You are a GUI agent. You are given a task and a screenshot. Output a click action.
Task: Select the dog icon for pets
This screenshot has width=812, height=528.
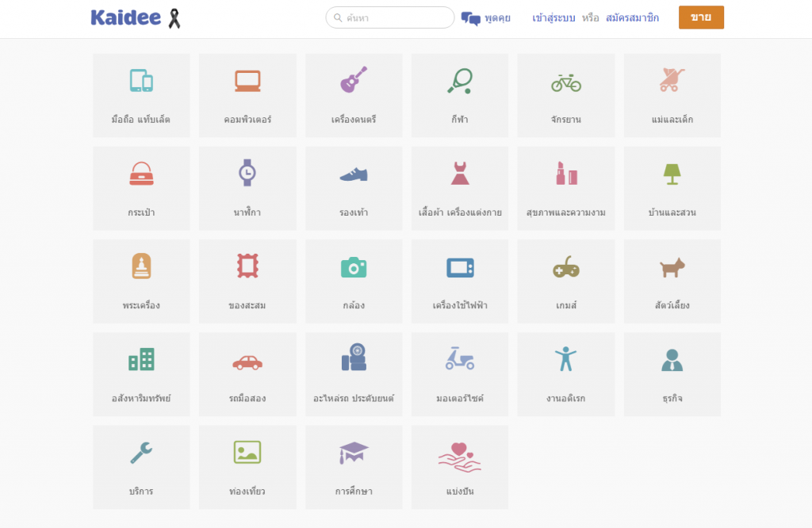(x=672, y=267)
